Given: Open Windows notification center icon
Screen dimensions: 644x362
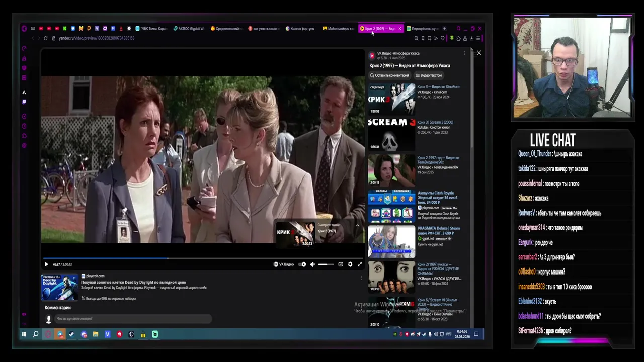Looking at the screenshot, I should click(476, 334).
